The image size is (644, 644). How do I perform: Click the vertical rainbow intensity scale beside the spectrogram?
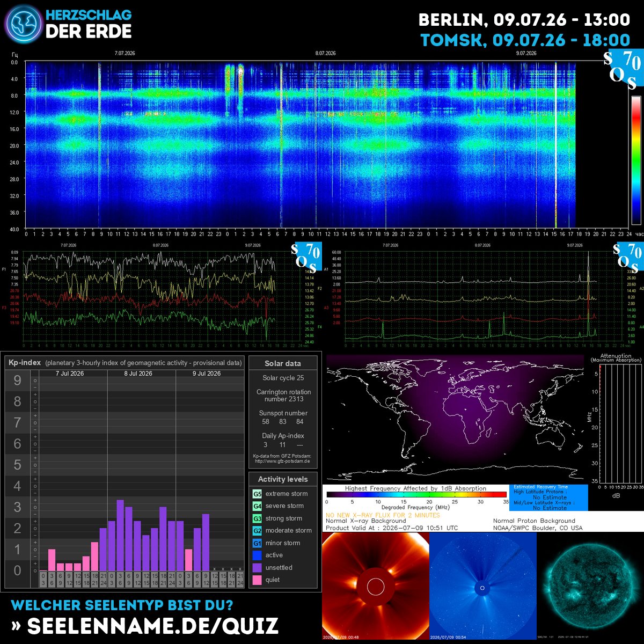click(x=636, y=160)
